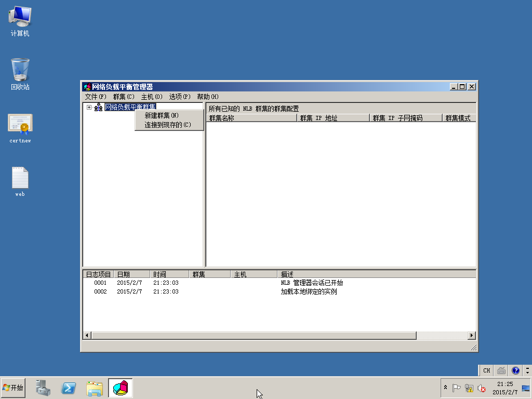Click the 群集 log column header
The width and height of the screenshot is (532, 399).
[210, 274]
